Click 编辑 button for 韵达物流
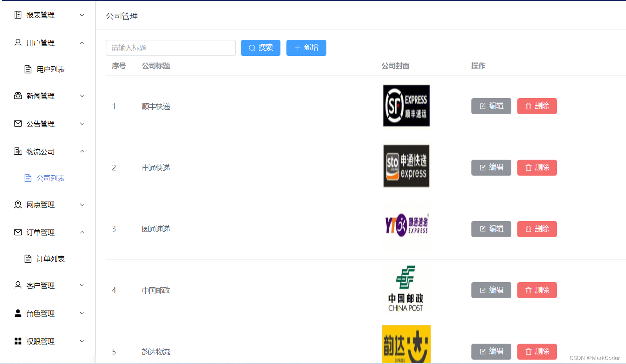Screen dimensions: 626x364 491,352
